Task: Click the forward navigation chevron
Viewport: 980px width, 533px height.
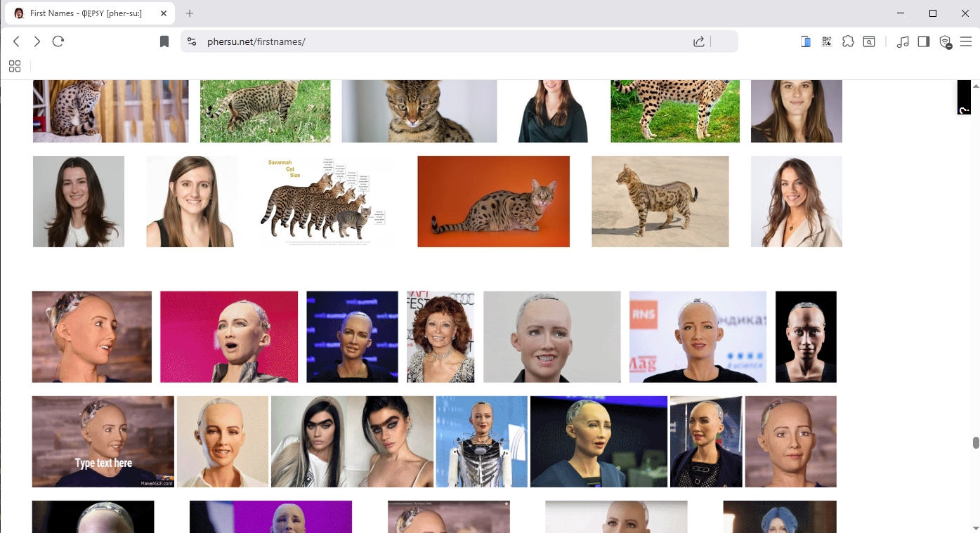Action: click(37, 41)
